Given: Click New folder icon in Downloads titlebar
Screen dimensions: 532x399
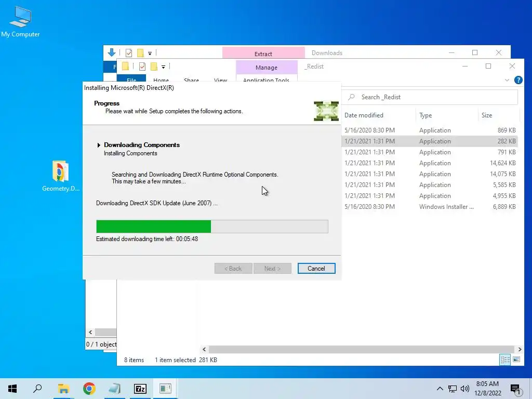Looking at the screenshot, I should point(140,52).
